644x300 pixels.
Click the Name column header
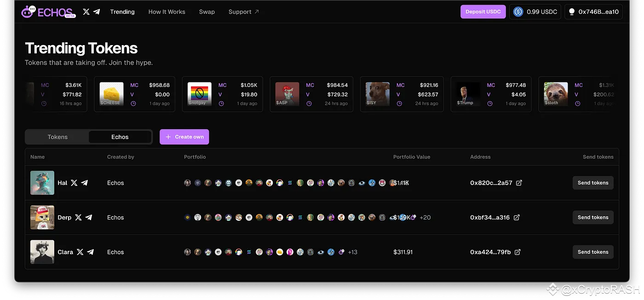(37, 157)
